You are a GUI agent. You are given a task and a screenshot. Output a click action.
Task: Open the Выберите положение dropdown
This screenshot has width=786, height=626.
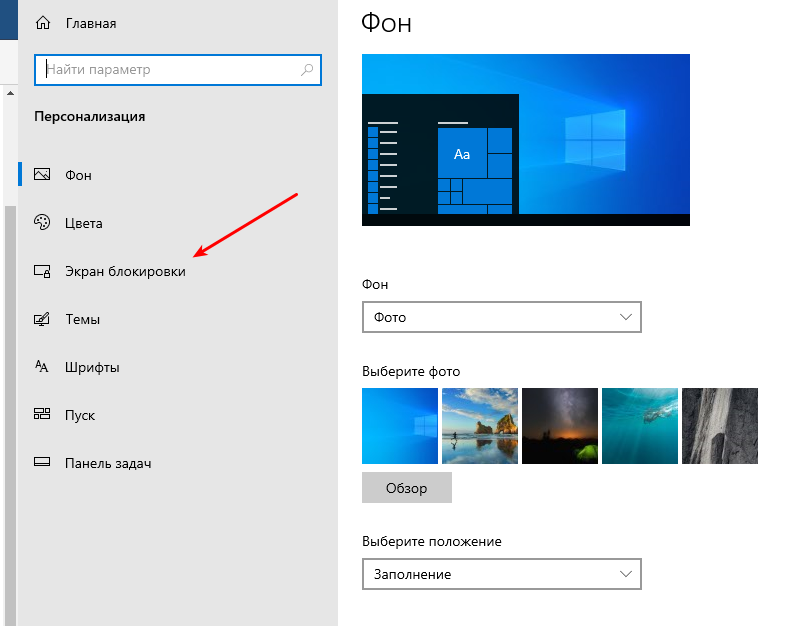coord(500,574)
